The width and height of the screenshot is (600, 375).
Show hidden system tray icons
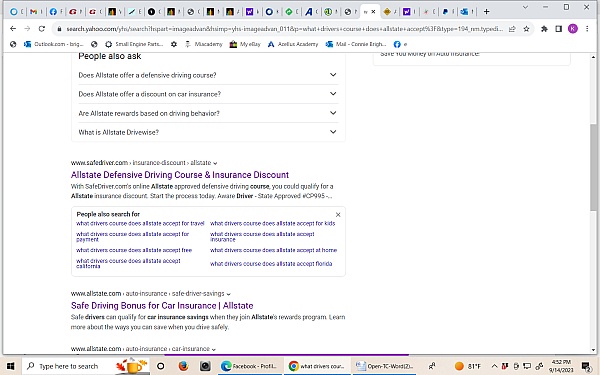coord(494,366)
